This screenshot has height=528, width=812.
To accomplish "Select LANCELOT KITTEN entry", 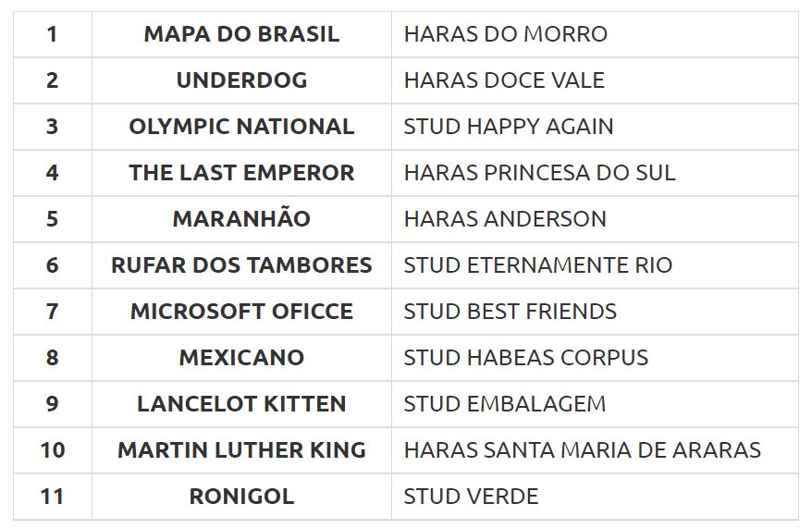I will pos(241,404).
